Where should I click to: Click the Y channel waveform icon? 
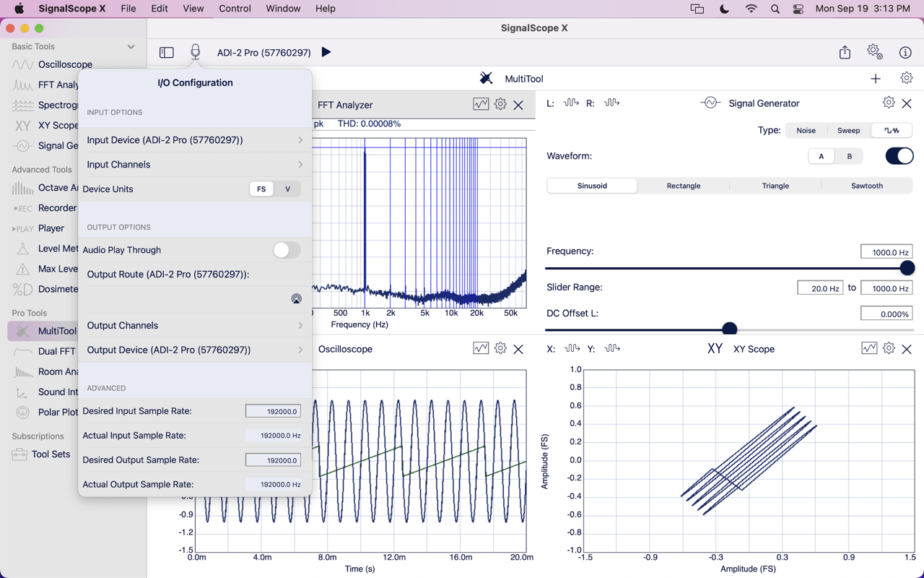tap(612, 348)
